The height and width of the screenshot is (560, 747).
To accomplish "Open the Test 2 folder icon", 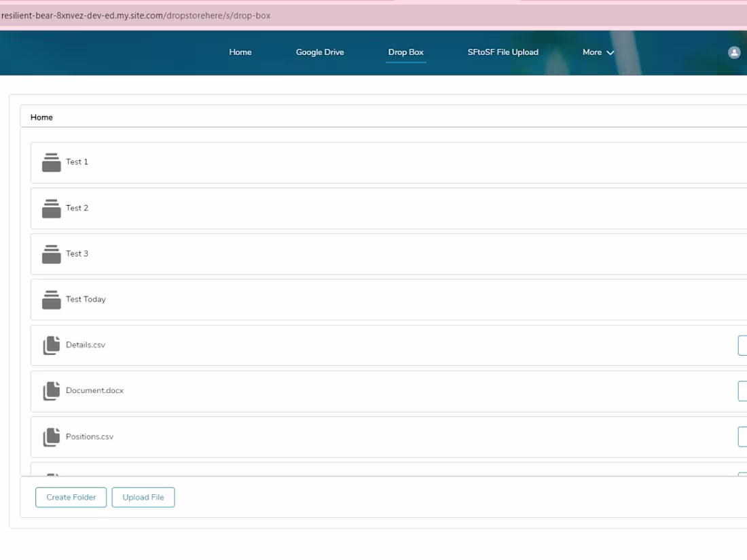I will coord(51,208).
